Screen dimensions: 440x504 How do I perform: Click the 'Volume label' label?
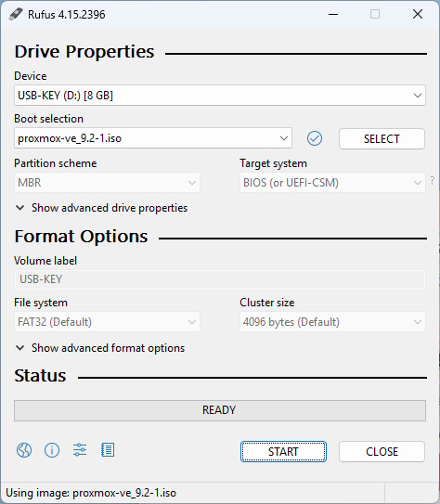[x=45, y=261]
